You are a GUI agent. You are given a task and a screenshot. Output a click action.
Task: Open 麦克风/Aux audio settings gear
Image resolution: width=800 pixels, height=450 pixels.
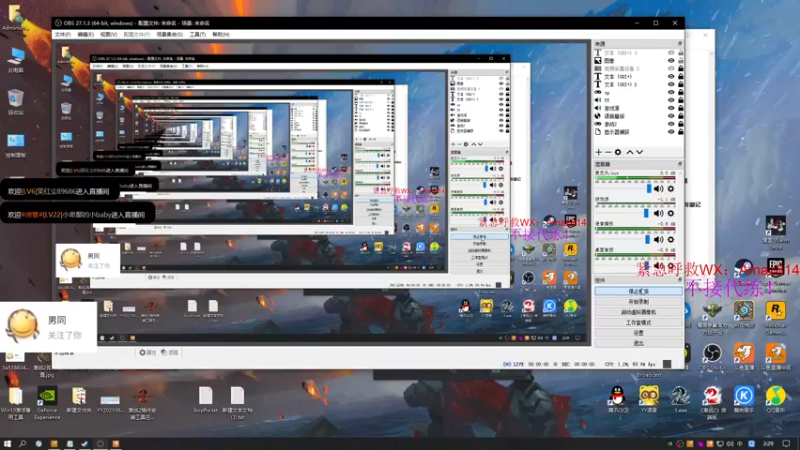[x=671, y=189]
